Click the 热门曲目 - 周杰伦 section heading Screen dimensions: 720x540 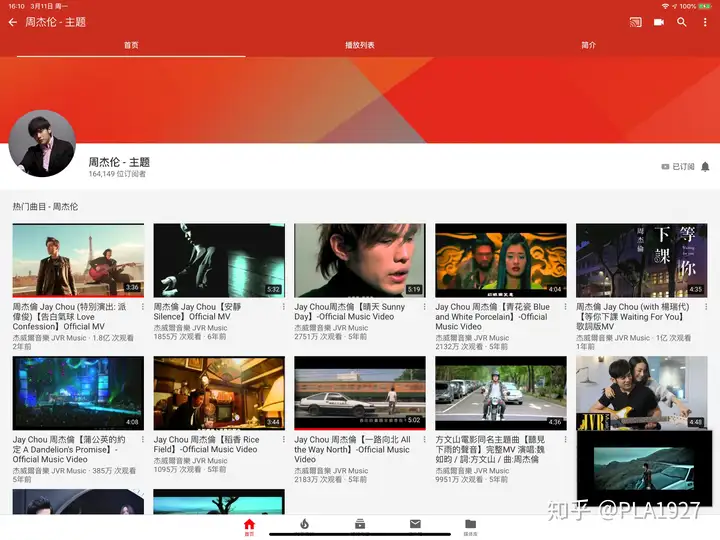pos(45,207)
